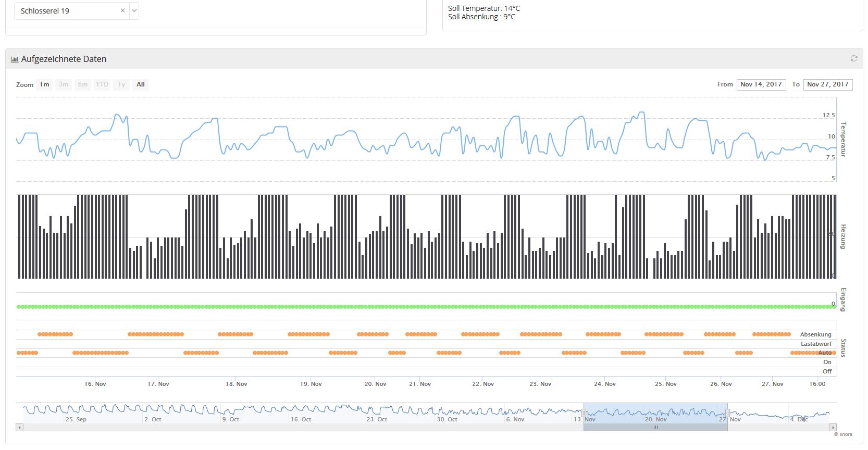Grab the navigator right range handle

click(x=727, y=413)
